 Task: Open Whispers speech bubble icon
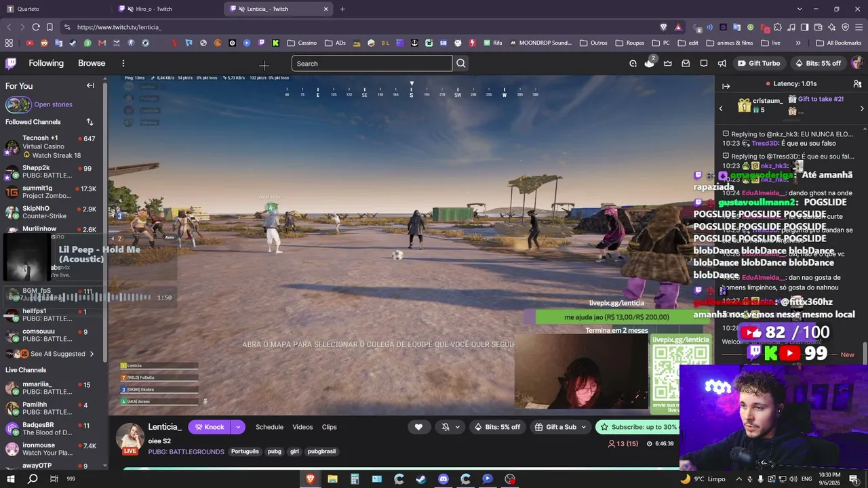pos(704,63)
